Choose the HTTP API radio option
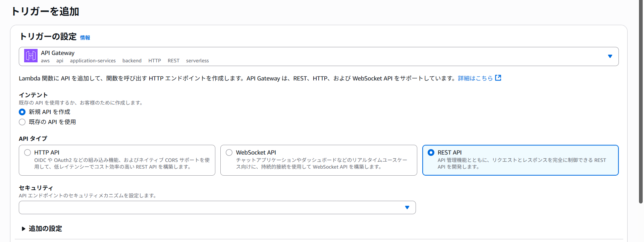 (x=28, y=153)
